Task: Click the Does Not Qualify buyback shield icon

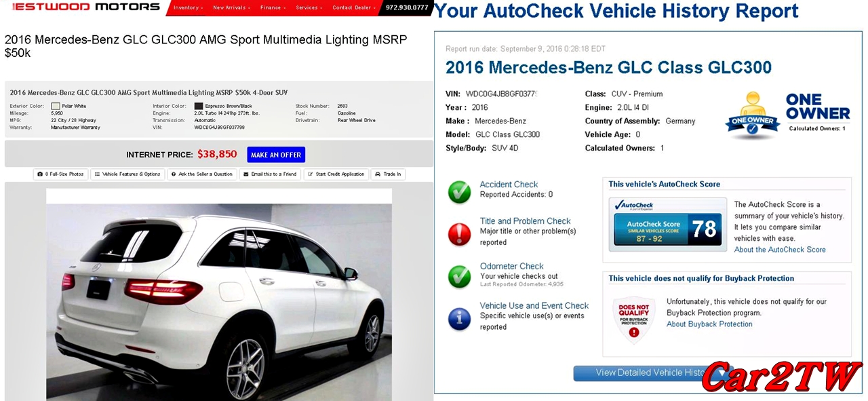Action: tap(633, 320)
